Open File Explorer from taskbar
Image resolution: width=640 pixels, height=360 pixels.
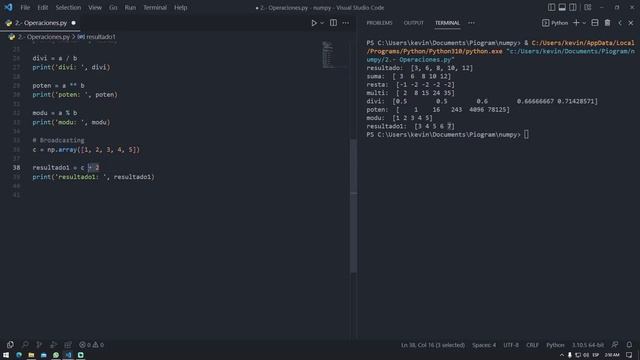[x=31, y=355]
